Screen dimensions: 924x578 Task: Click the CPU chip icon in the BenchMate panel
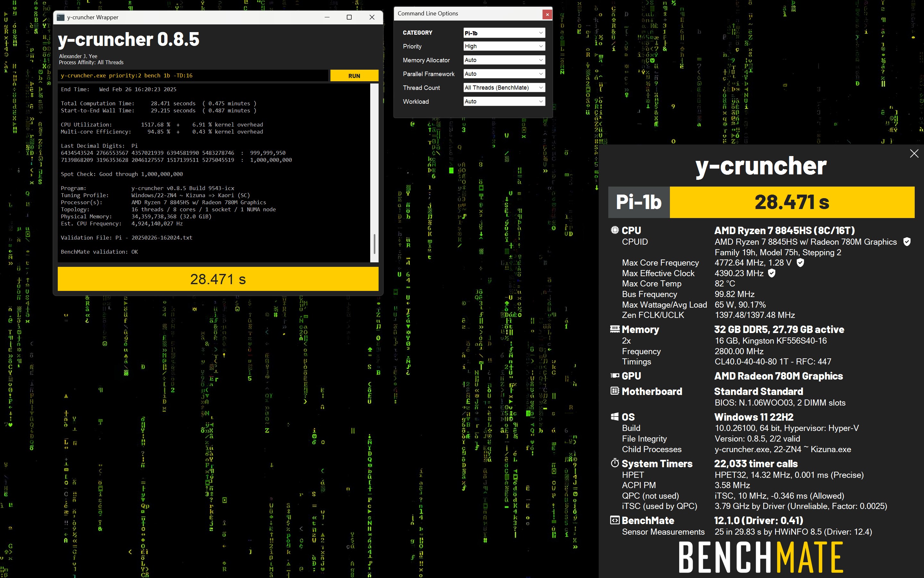click(x=615, y=230)
